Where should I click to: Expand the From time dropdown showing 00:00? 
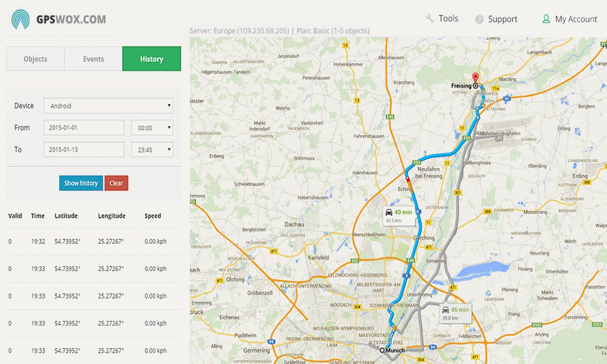152,127
